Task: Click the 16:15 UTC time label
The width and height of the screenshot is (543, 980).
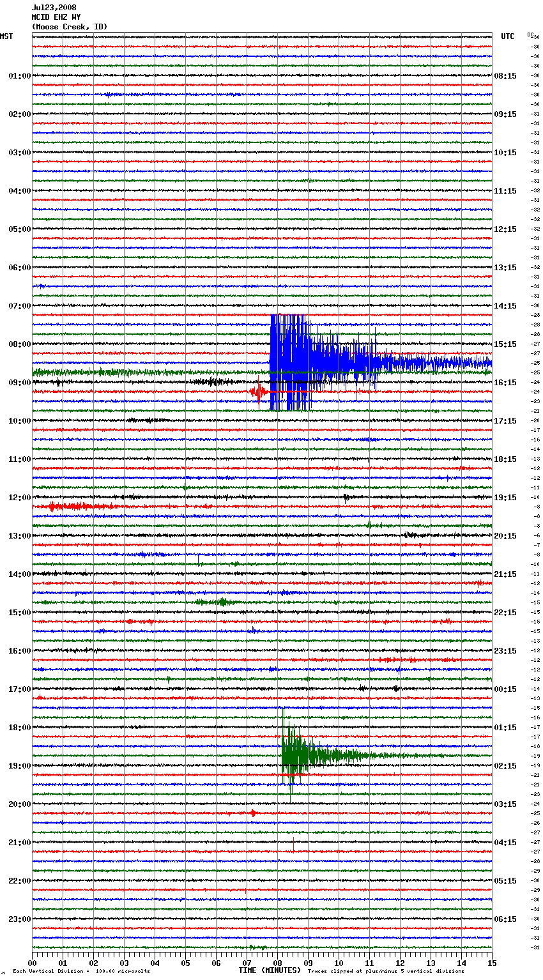Action: (505, 383)
